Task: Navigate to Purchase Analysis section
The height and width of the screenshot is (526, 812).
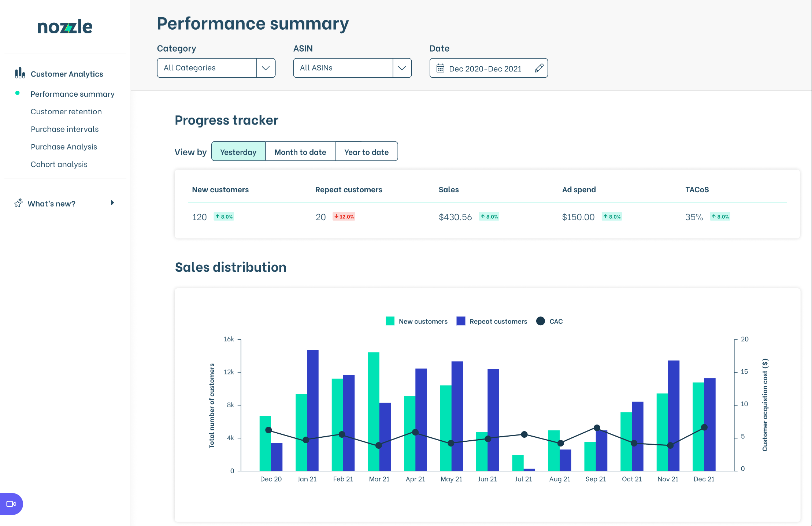Action: point(63,146)
